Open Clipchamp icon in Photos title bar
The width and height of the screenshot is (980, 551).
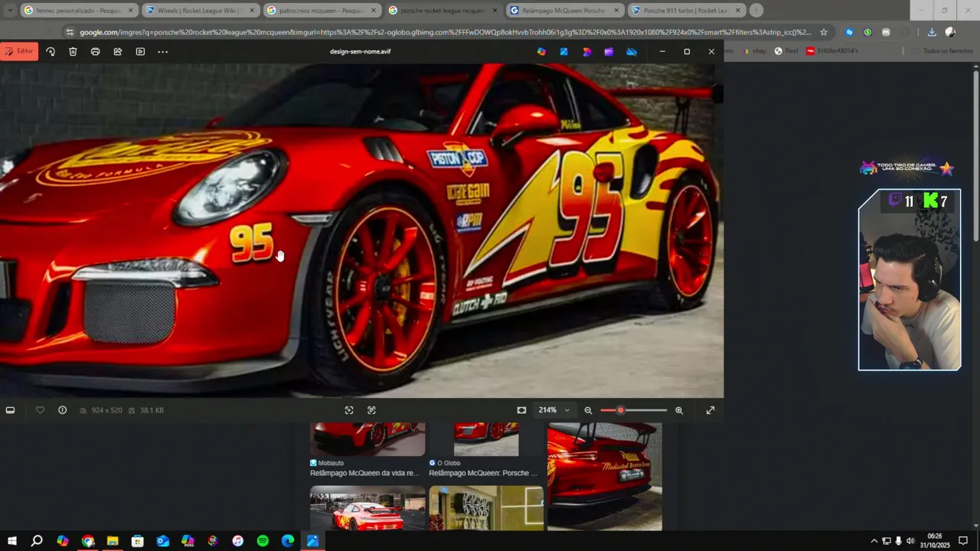(609, 52)
